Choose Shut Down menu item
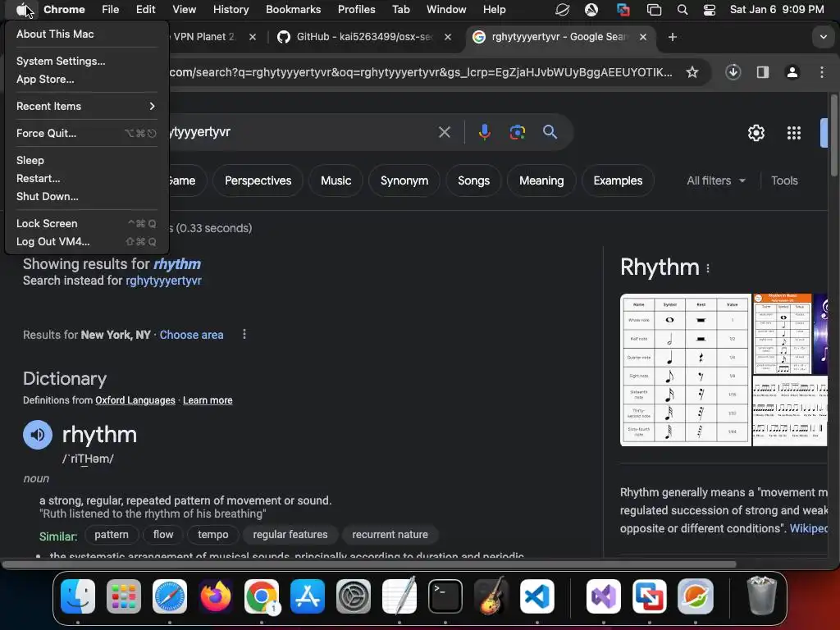 pos(86,196)
